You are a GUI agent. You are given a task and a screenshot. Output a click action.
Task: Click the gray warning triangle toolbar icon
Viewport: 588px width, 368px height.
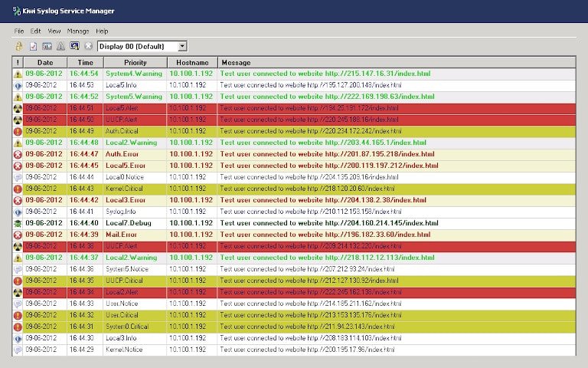click(60, 46)
